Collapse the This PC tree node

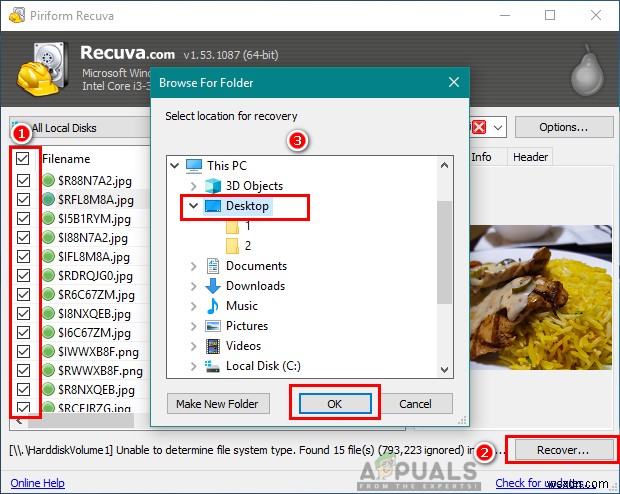(x=174, y=165)
